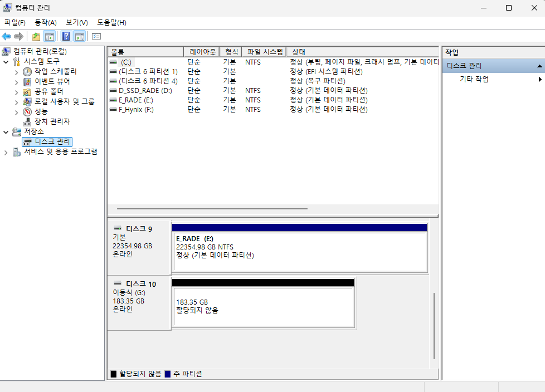Click the disk icon next to 디스크 9
The width and height of the screenshot is (545, 392).
pyautogui.click(x=118, y=228)
